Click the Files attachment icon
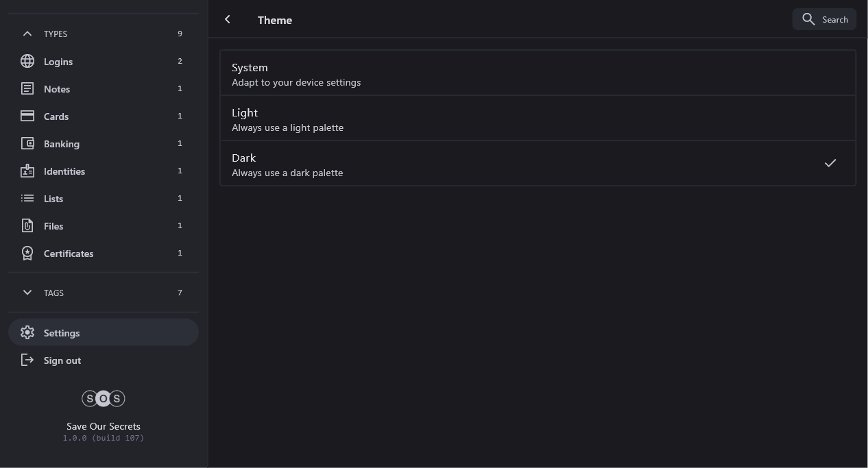The height and width of the screenshot is (468, 868). 27,226
